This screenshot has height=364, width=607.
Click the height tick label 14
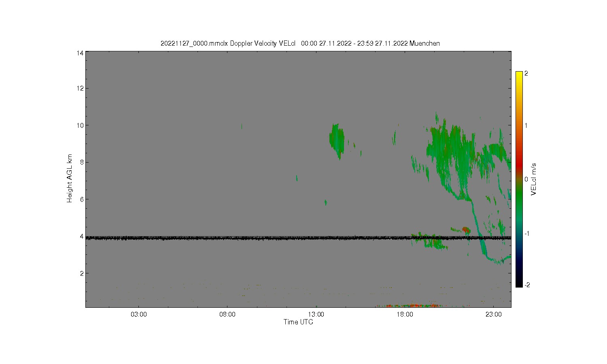(x=80, y=53)
